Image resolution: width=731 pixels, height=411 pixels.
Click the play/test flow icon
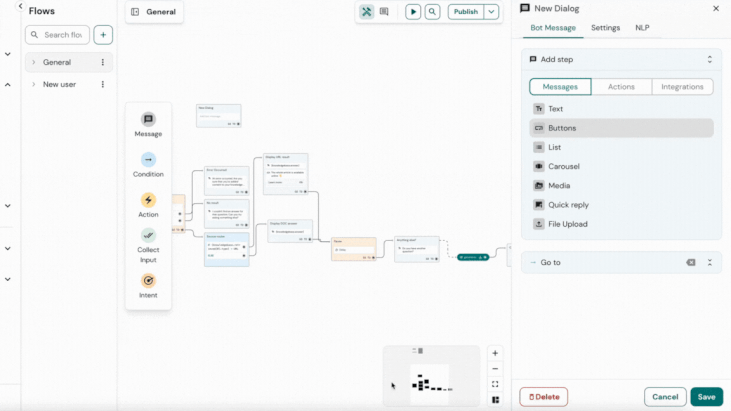click(413, 12)
